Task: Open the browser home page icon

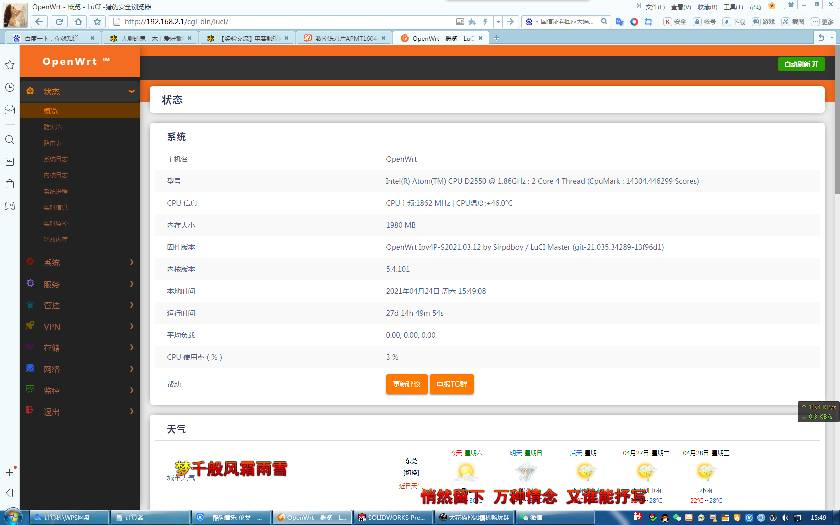Action: coord(78,22)
